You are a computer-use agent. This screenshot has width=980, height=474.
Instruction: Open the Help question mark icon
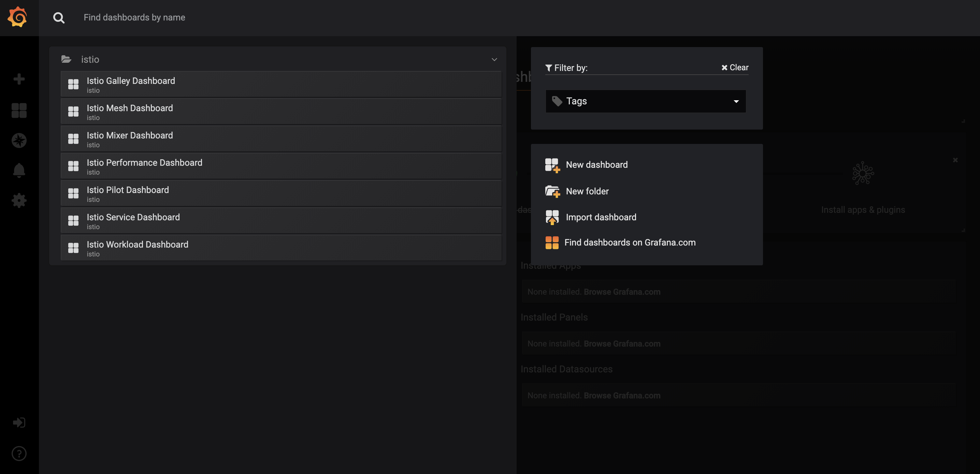[19, 453]
